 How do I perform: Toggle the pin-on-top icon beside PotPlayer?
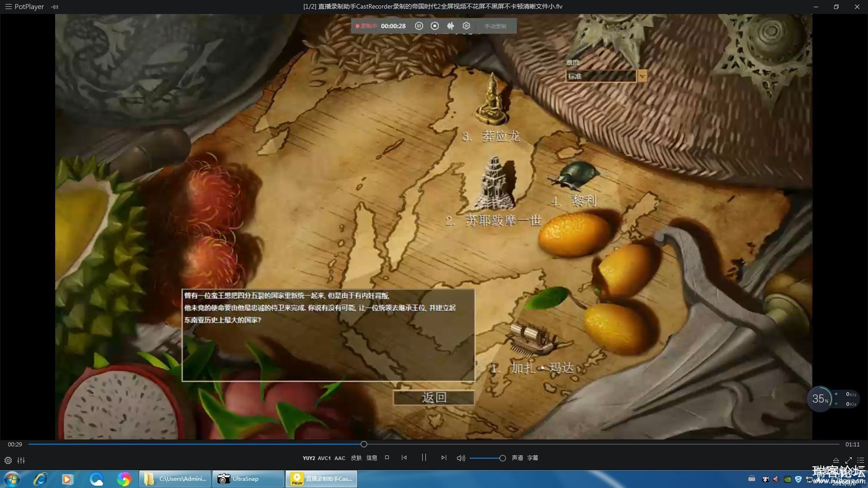pos(55,7)
